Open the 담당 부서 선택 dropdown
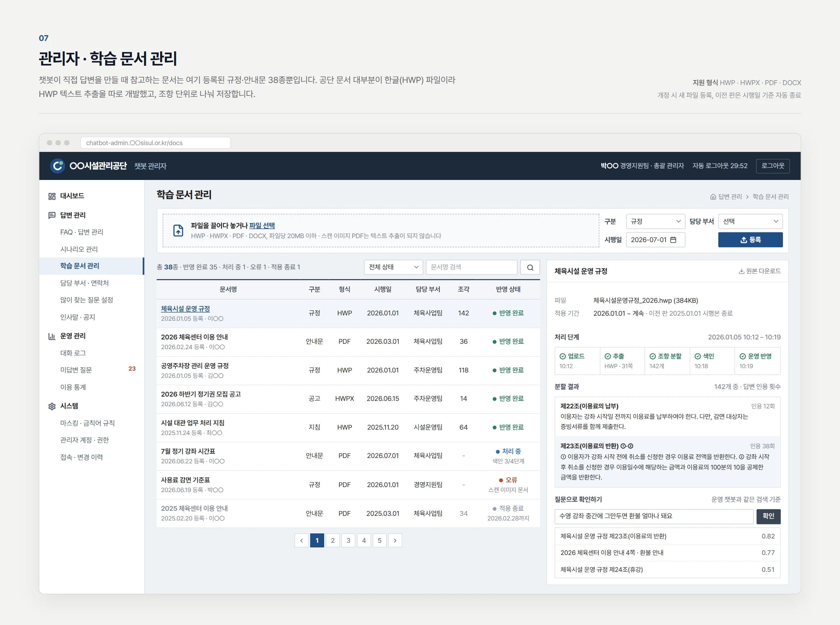The height and width of the screenshot is (625, 840). [750, 221]
